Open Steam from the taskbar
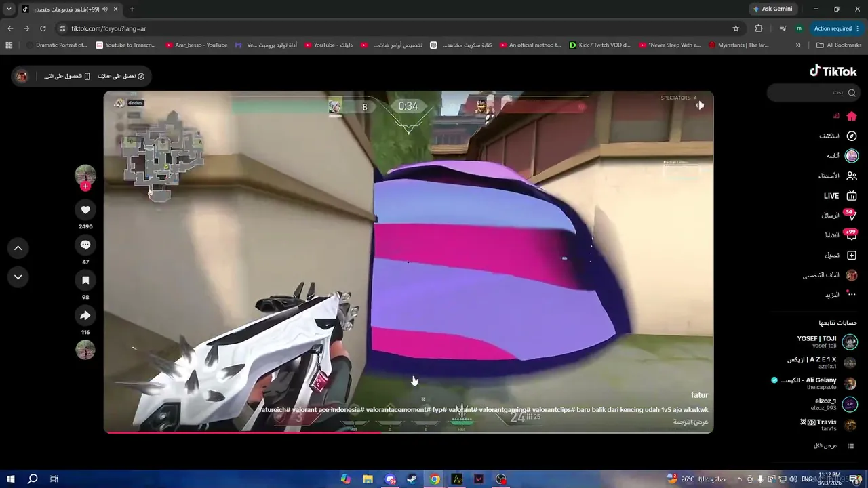Viewport: 868px width, 488px height. point(412,479)
